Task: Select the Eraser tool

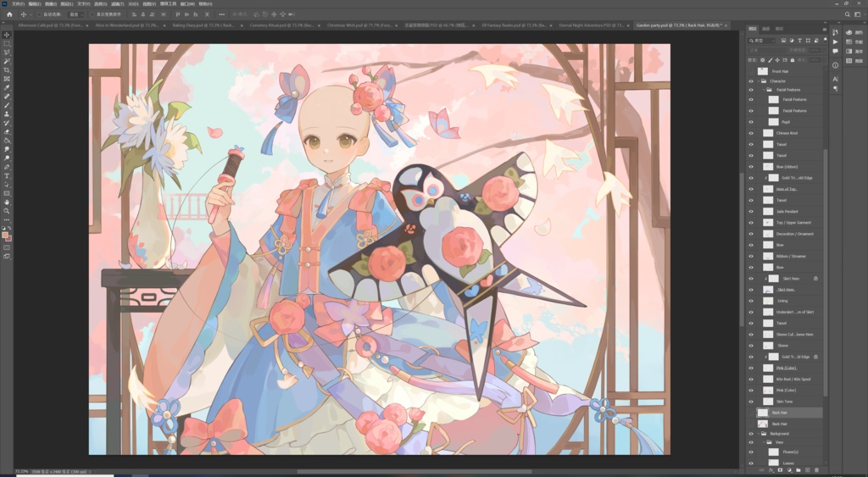Action: point(7,131)
